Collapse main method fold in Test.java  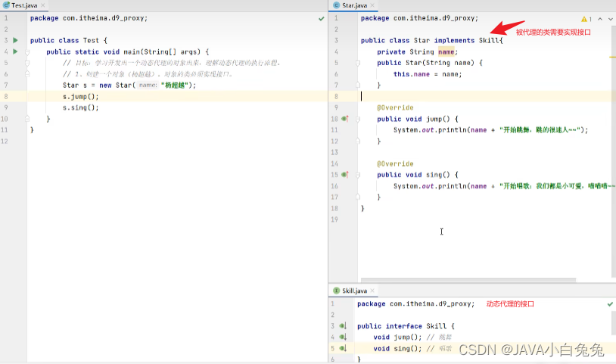[27, 51]
